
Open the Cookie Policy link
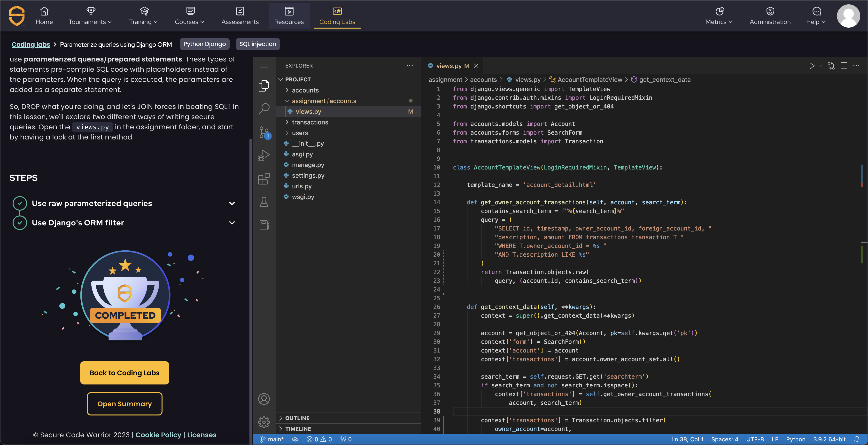[x=158, y=435]
